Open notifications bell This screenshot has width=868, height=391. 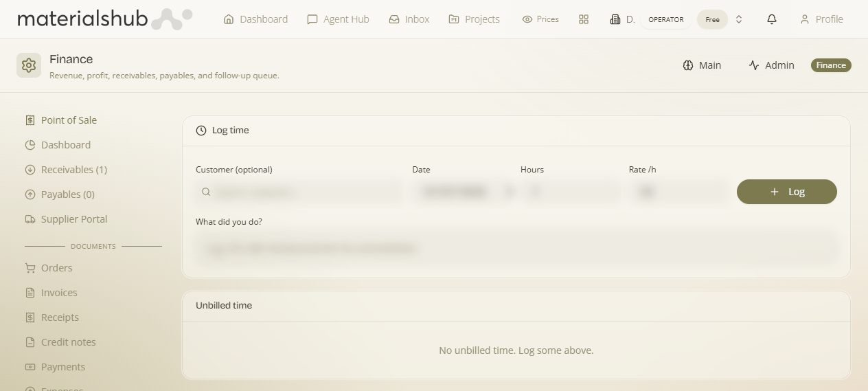point(772,19)
